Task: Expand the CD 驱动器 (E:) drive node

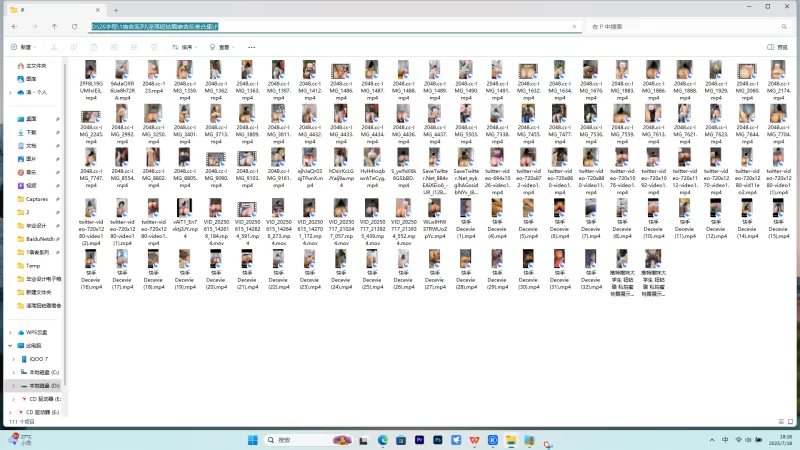Action: coord(14,399)
